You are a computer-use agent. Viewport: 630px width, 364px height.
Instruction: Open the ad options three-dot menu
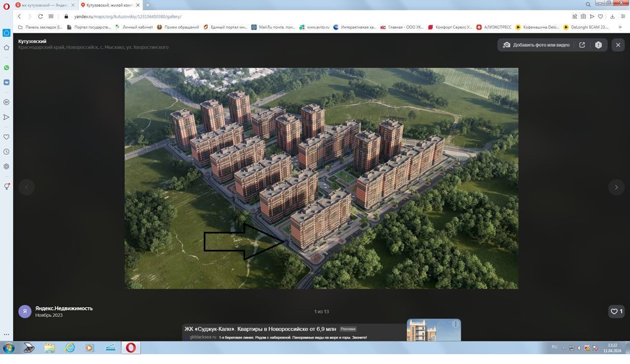tap(455, 324)
